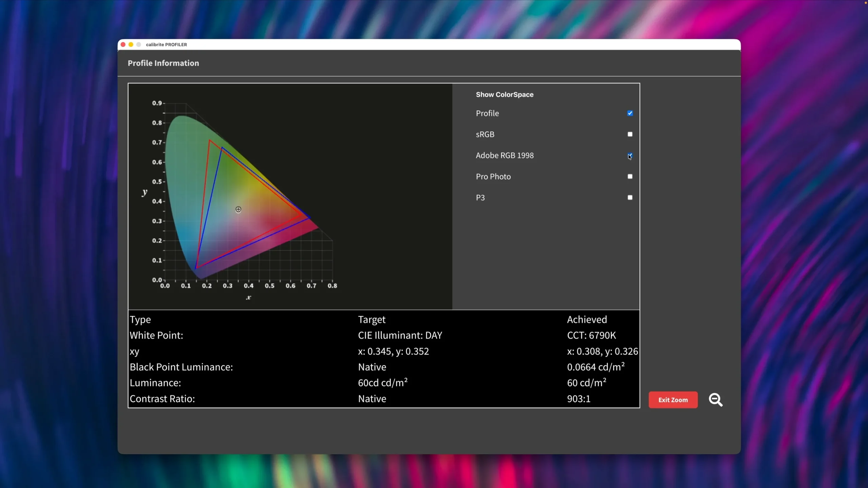
Task: Click the Black Point Luminance: row label
Action: (x=181, y=367)
